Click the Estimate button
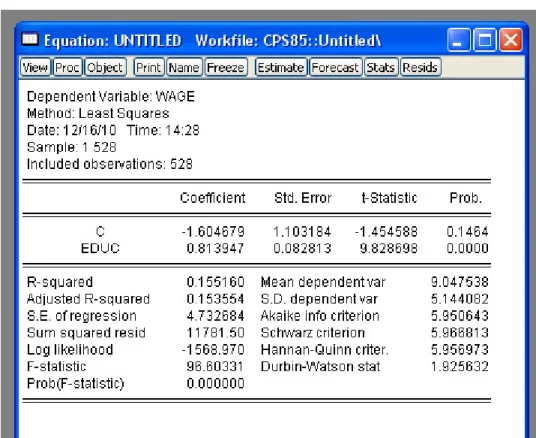 point(281,67)
